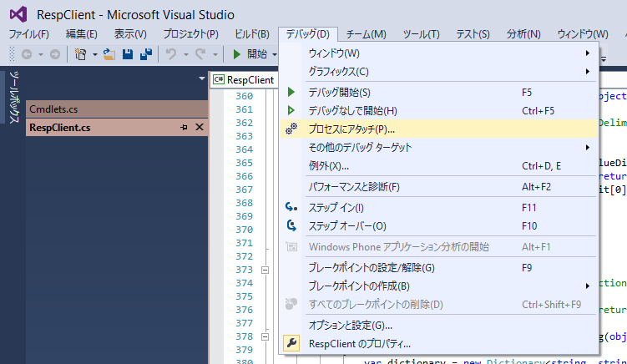Select デバッグ開始(S) menu entry
Image resolution: width=627 pixels, height=364 pixels.
438,93
